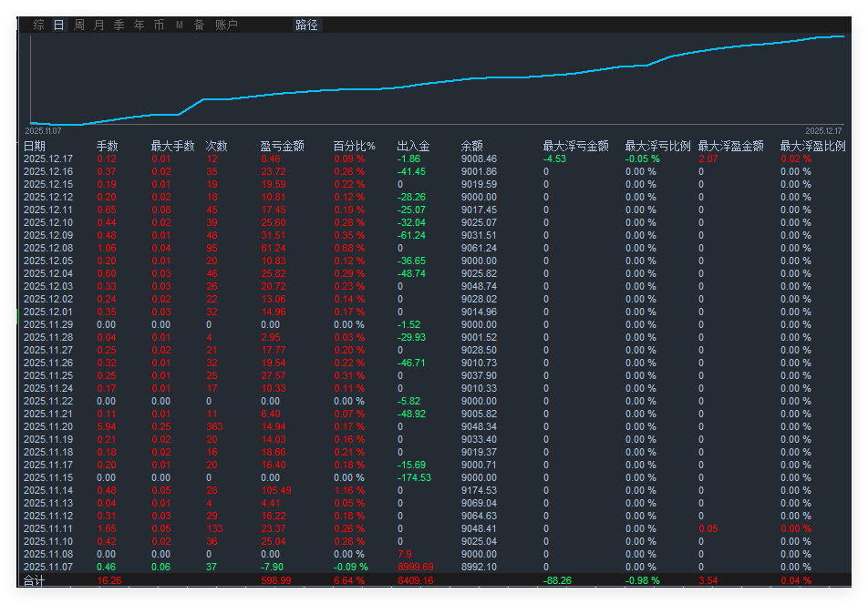The height and width of the screenshot is (604, 868).
Task: Click the lots value 5.94
Action: (107, 426)
